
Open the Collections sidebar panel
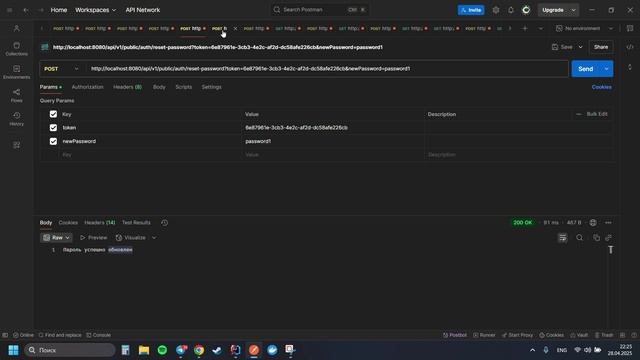click(16, 49)
